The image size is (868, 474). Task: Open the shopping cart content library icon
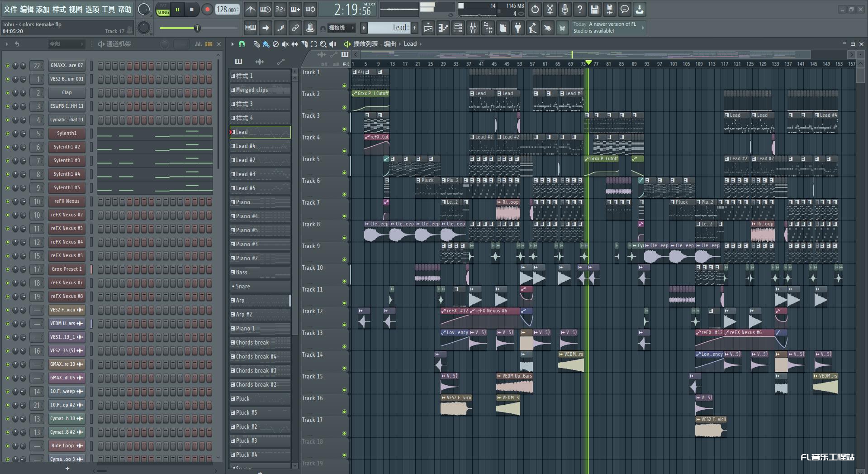(x=562, y=28)
